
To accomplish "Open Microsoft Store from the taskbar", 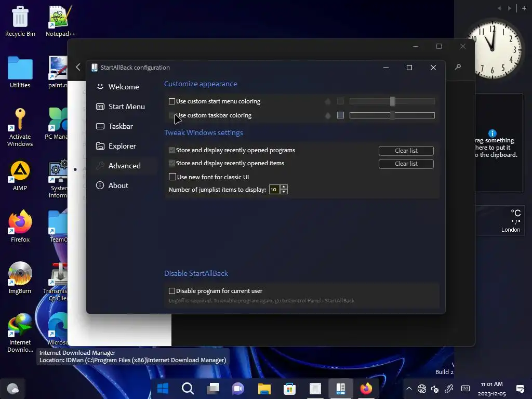I will [x=289, y=389].
